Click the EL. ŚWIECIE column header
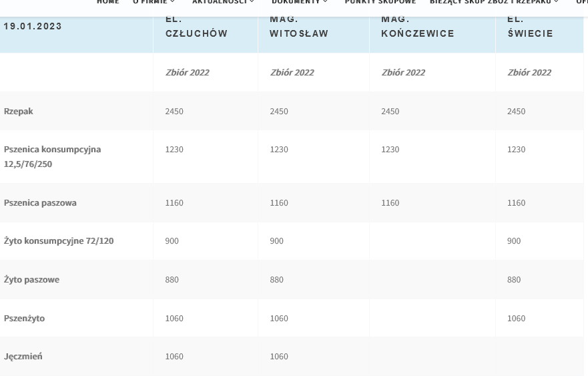The image size is (588, 376). tap(530, 27)
